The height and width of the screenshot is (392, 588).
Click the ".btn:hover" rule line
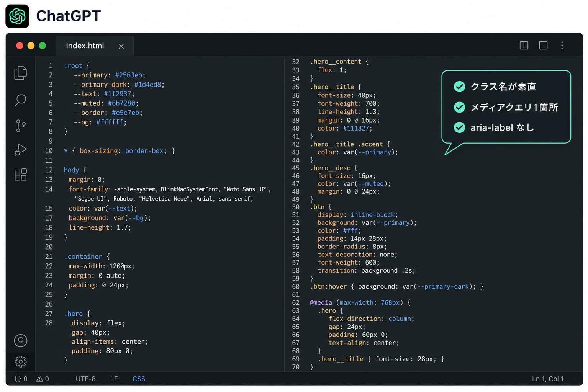click(396, 286)
